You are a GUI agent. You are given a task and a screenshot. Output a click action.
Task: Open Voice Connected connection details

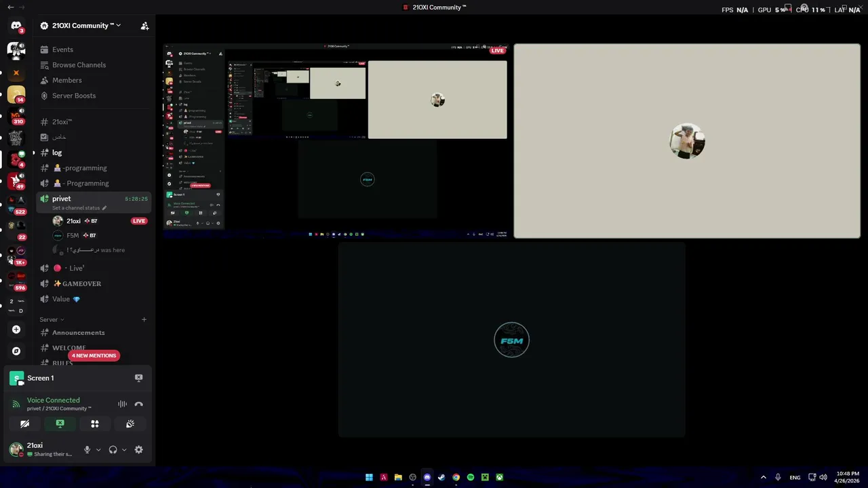point(54,401)
